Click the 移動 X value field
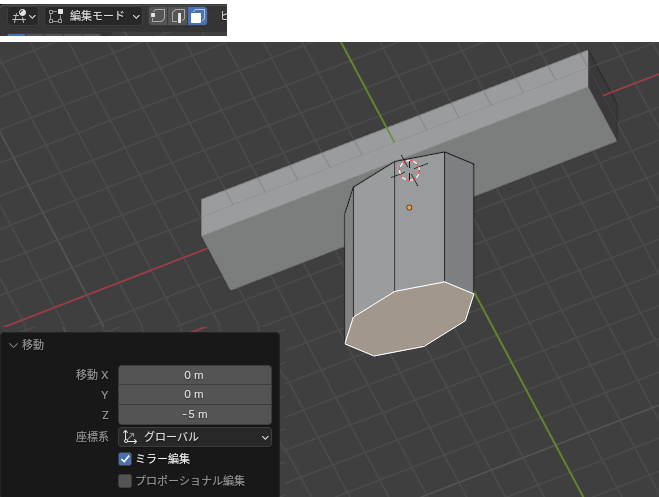Viewport: 659px width, 497px height. (194, 375)
